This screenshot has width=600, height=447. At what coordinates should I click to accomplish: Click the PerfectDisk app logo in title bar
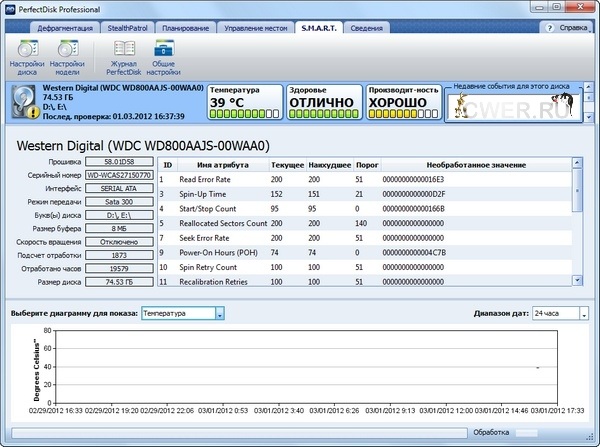pos(11,8)
